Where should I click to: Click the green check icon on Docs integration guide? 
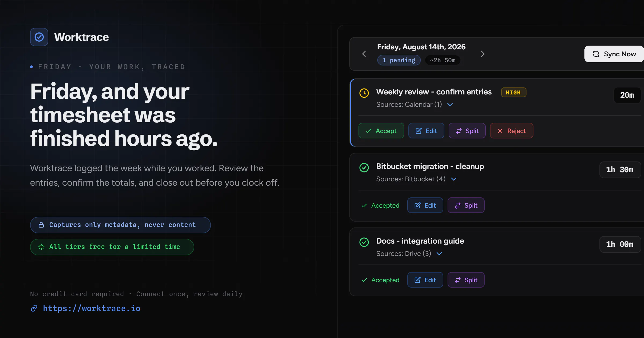click(364, 242)
